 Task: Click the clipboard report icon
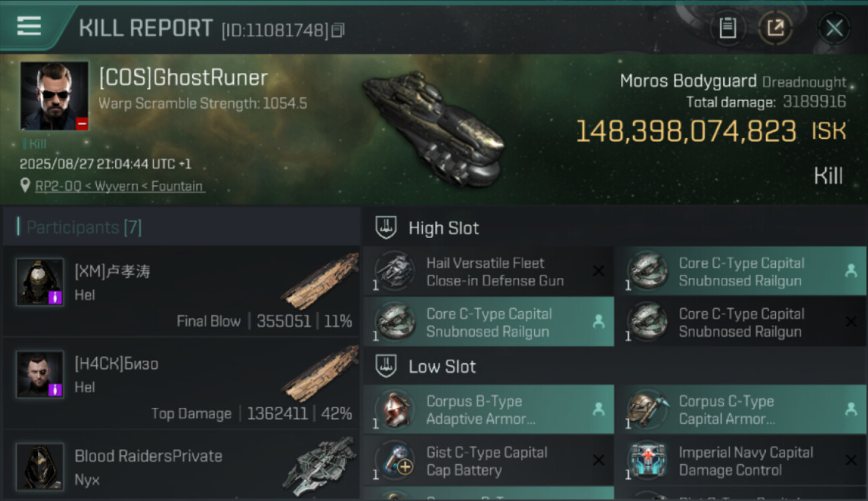727,28
